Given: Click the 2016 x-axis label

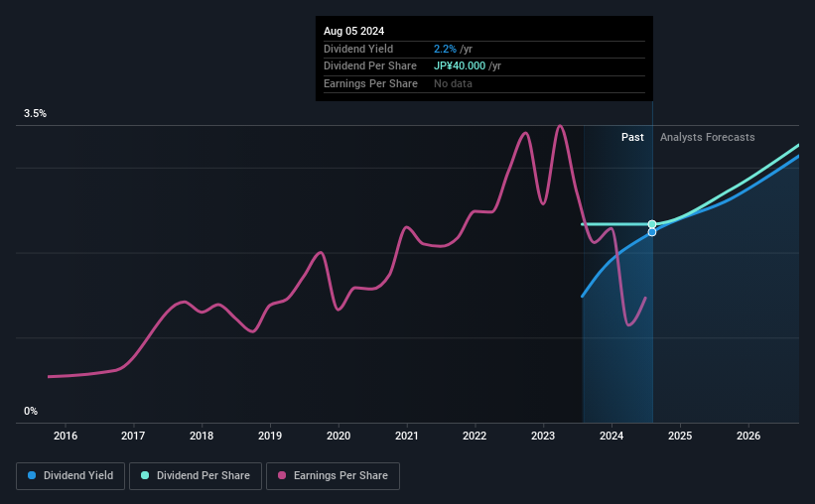Looking at the screenshot, I should coord(66,436).
